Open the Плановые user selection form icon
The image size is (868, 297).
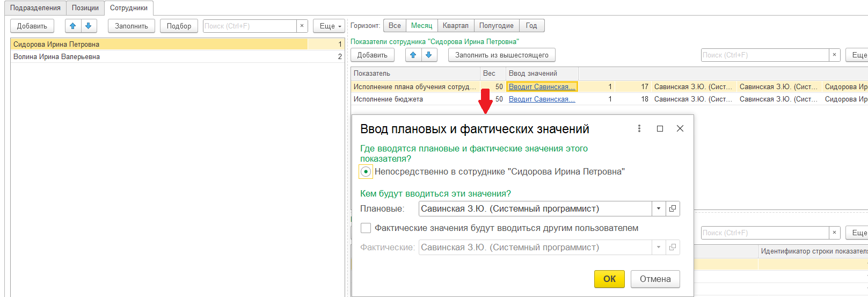pos(673,208)
